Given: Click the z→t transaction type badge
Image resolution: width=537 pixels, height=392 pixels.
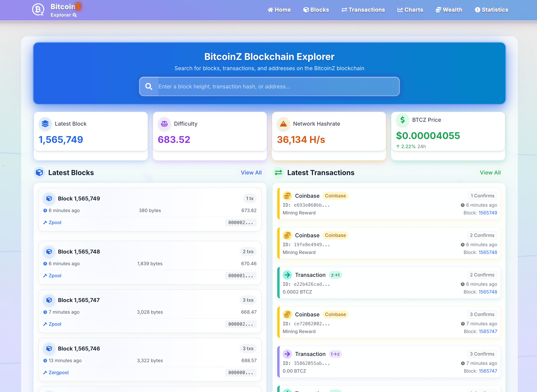Looking at the screenshot, I should pyautogui.click(x=335, y=275).
